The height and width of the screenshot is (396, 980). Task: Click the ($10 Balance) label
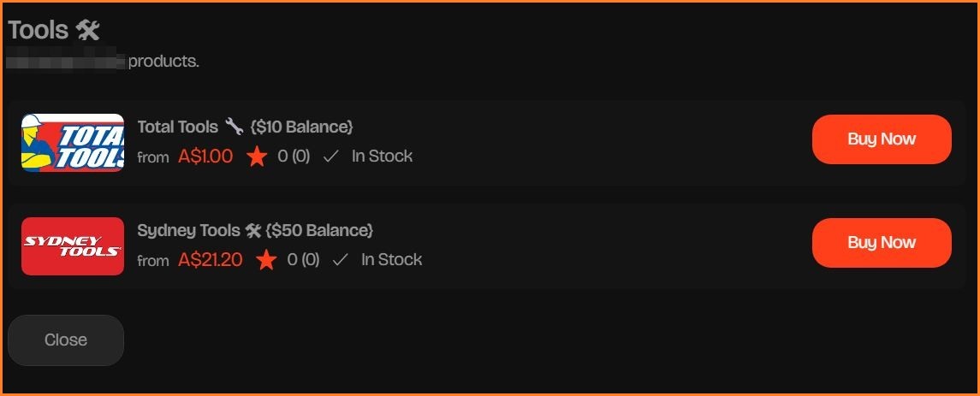(302, 127)
